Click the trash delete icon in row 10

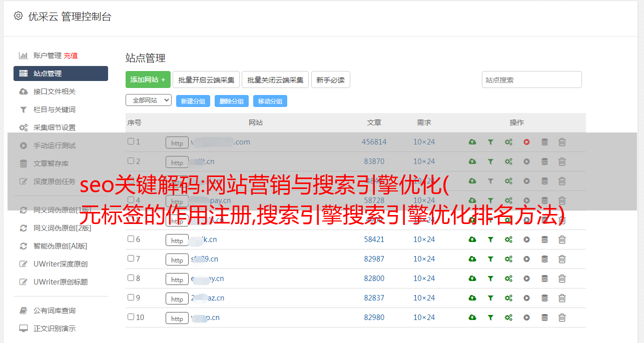point(562,317)
